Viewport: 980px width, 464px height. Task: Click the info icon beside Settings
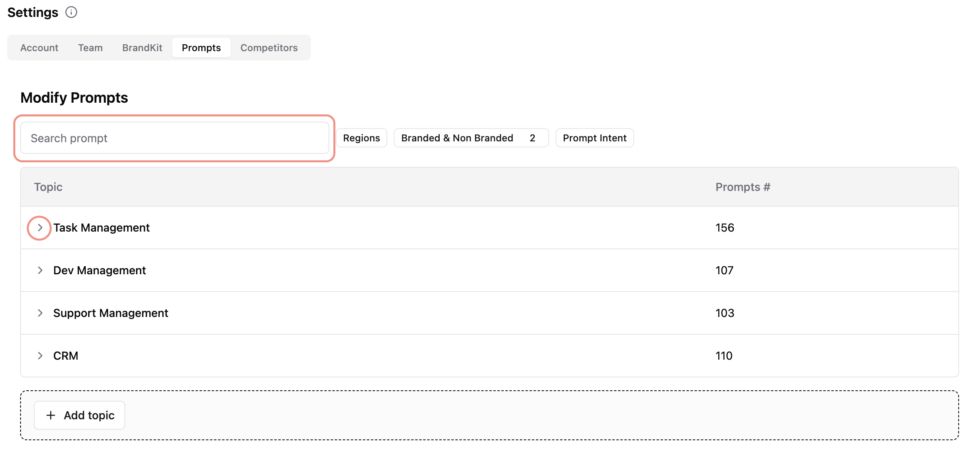[71, 12]
